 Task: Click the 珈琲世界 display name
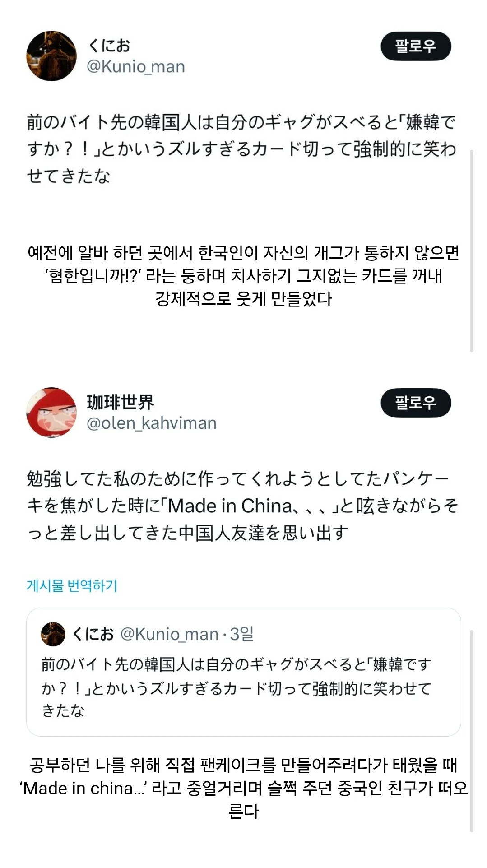121,402
